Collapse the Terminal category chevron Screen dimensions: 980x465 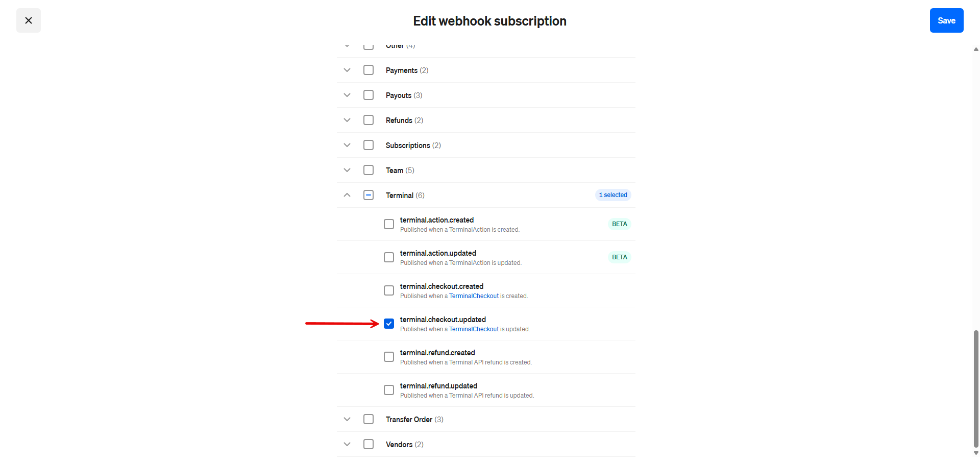(x=347, y=195)
